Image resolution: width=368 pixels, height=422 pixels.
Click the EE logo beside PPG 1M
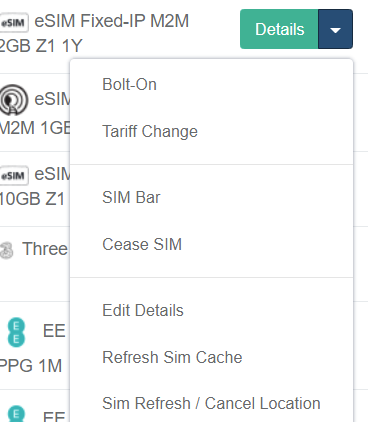(x=16, y=332)
